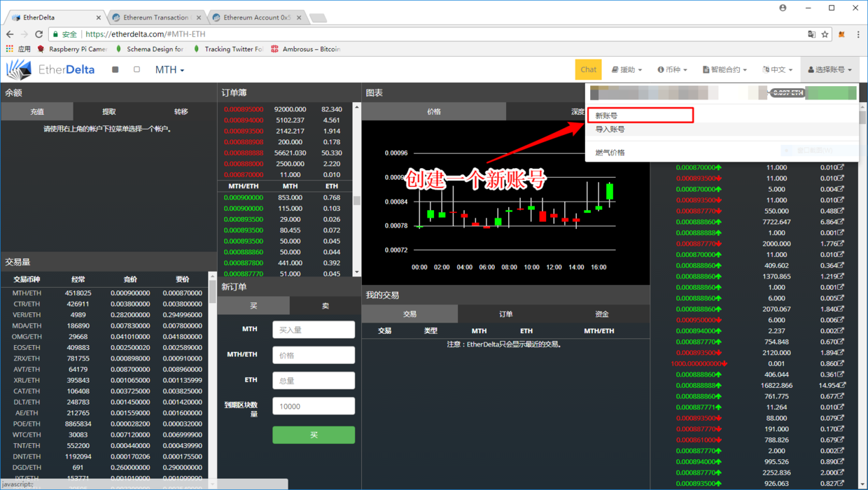Focus the 总量 total ETH field

tap(314, 380)
